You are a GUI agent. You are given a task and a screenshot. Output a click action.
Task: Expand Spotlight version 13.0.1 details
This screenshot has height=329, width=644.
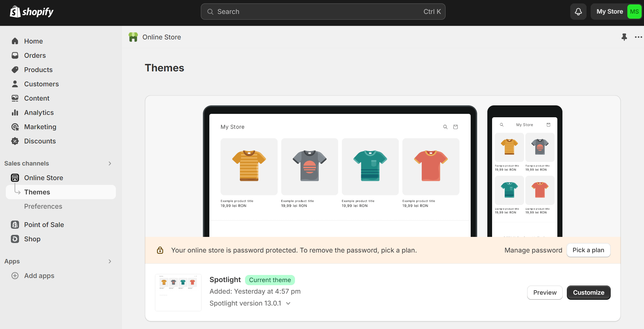[x=288, y=303]
